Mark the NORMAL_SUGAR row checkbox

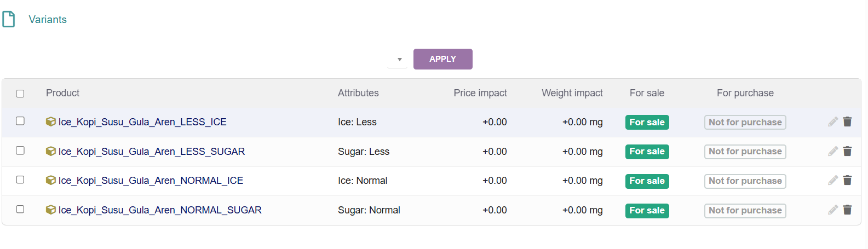coord(20,209)
